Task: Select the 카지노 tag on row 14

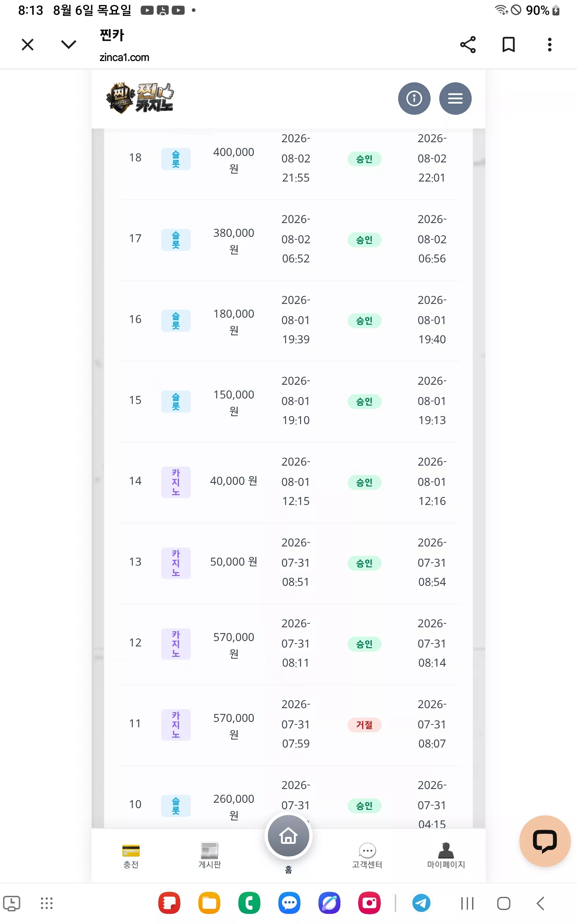Action: coord(176,482)
